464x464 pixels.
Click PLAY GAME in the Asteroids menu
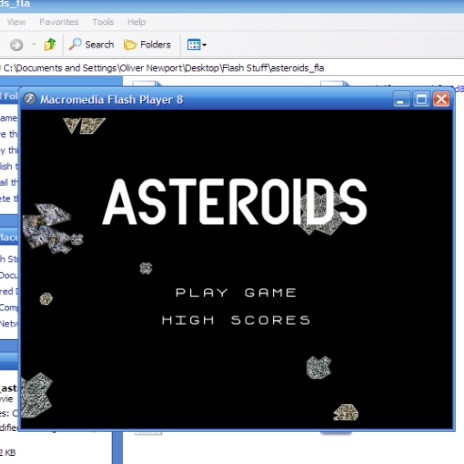[x=236, y=293]
